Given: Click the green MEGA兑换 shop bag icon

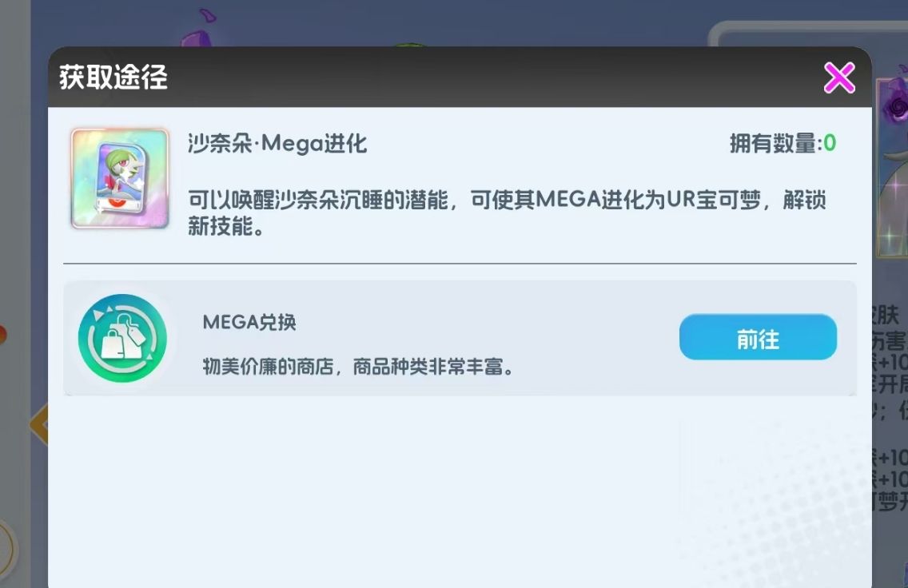Looking at the screenshot, I should [122, 339].
